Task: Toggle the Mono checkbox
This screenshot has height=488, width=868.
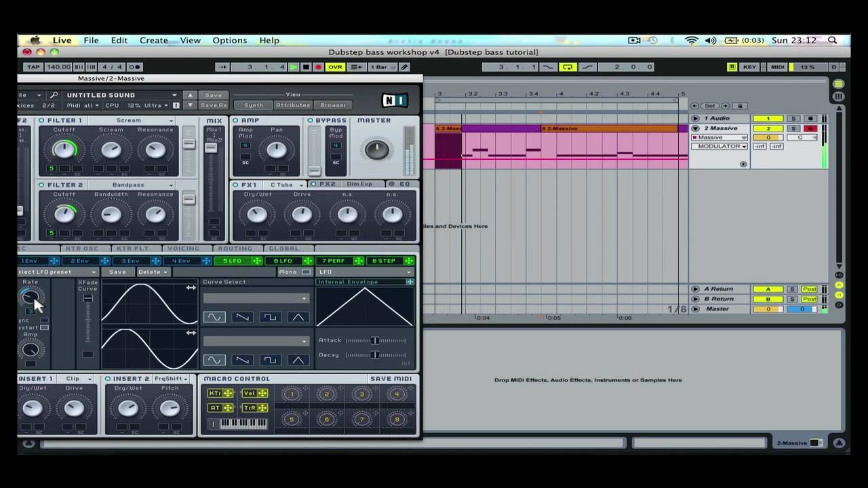Action: [x=306, y=272]
